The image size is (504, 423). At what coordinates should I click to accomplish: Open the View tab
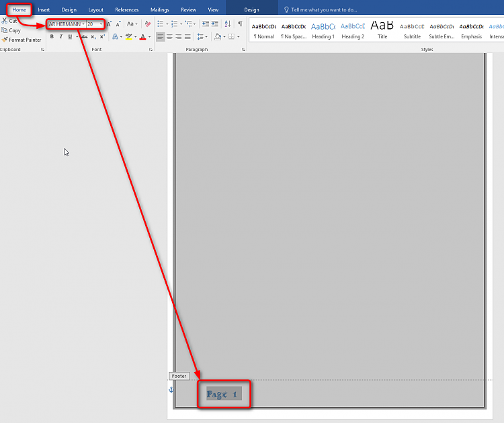[213, 9]
